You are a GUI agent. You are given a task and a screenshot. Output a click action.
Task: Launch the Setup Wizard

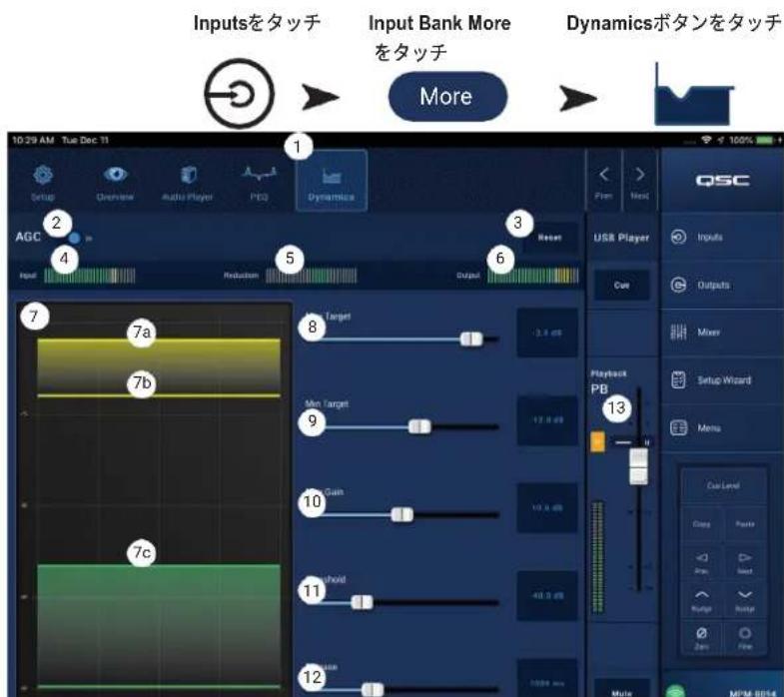click(x=722, y=380)
